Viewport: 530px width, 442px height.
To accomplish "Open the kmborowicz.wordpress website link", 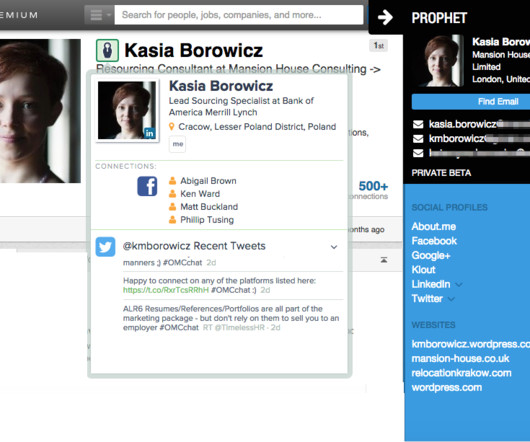I will point(471,344).
